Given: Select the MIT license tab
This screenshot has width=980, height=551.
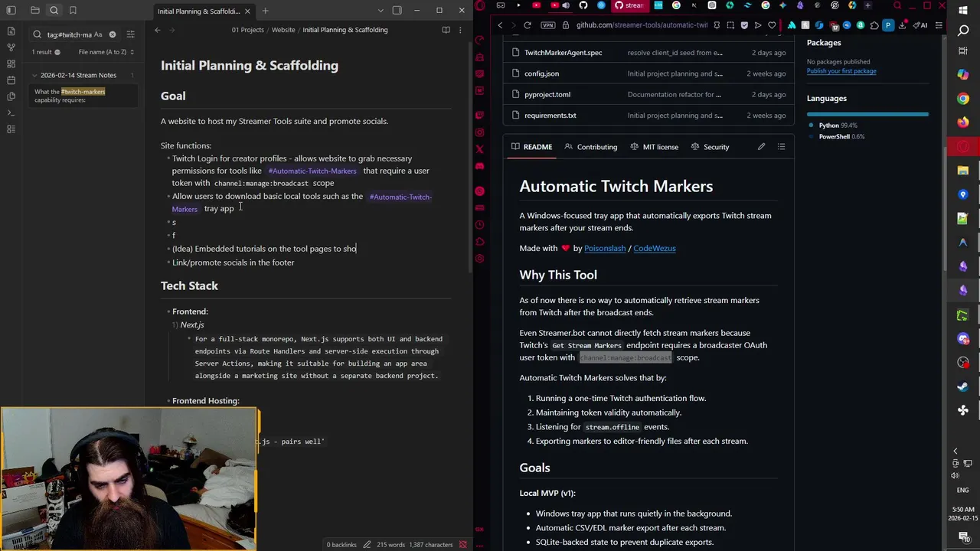Looking at the screenshot, I should pyautogui.click(x=653, y=147).
